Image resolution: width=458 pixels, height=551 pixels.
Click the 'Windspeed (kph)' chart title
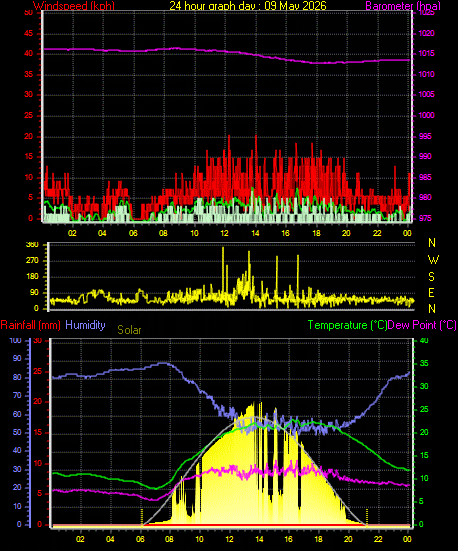pos(74,6)
